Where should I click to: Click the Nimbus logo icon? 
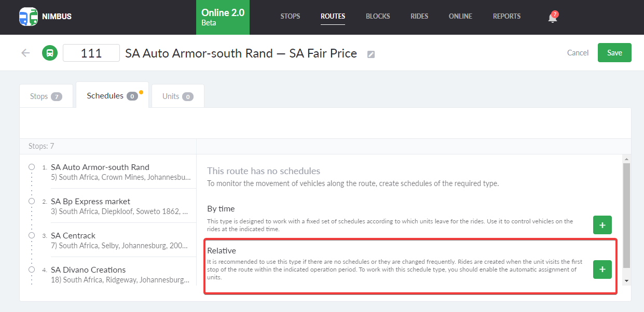pyautogui.click(x=28, y=17)
